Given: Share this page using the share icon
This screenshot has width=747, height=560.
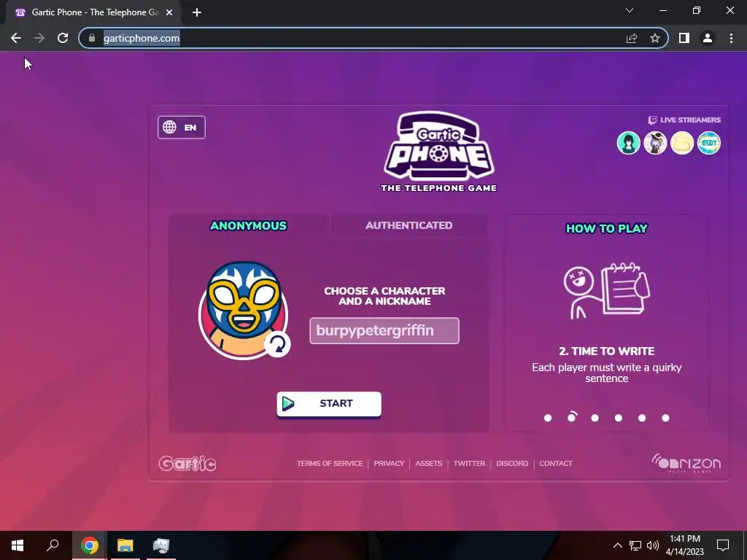Looking at the screenshot, I should 632,38.
